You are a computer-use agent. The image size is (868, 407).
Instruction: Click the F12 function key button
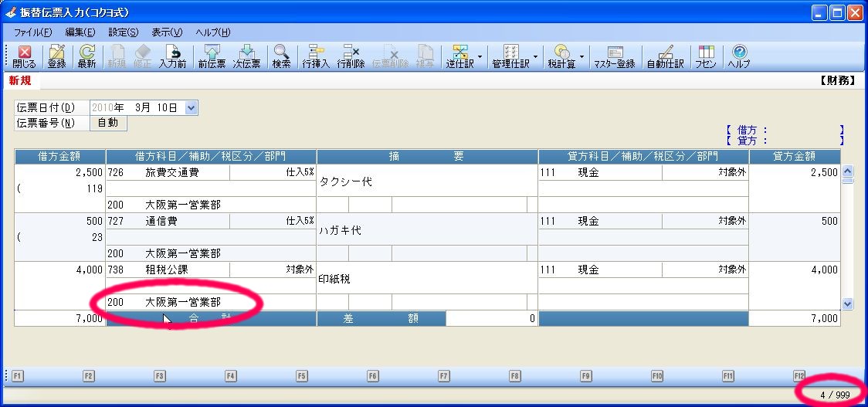pyautogui.click(x=798, y=376)
